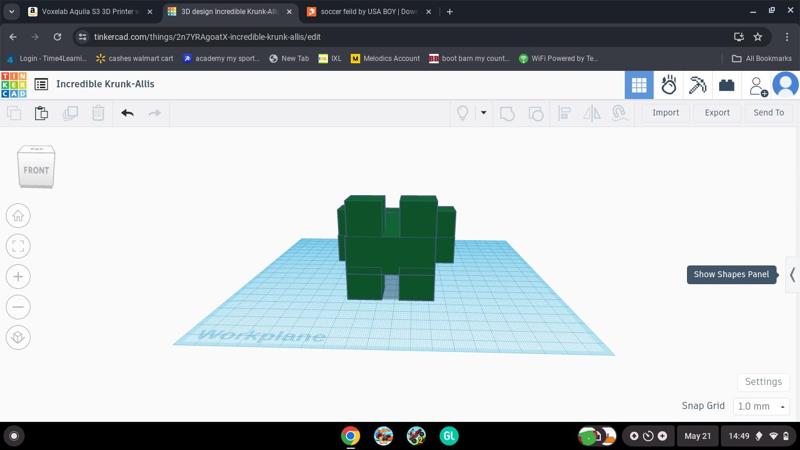Open the user profile avatar
The image size is (800, 450).
point(785,84)
